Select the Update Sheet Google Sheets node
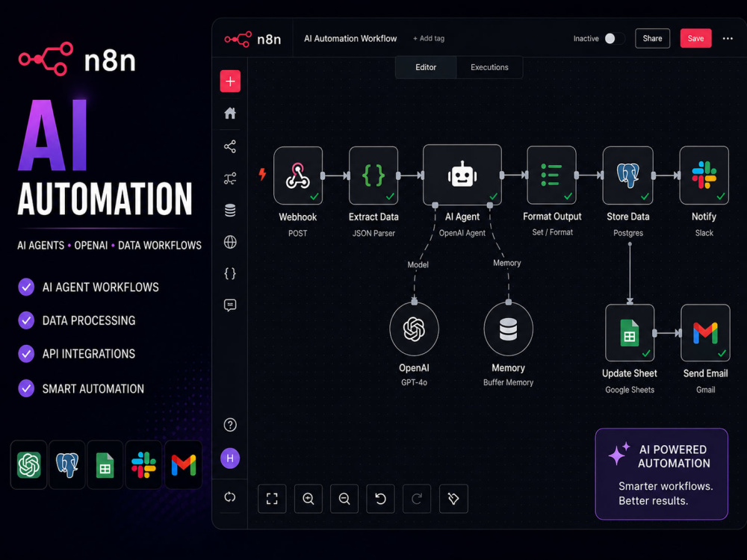Screen dimensions: 747x560 [630, 333]
